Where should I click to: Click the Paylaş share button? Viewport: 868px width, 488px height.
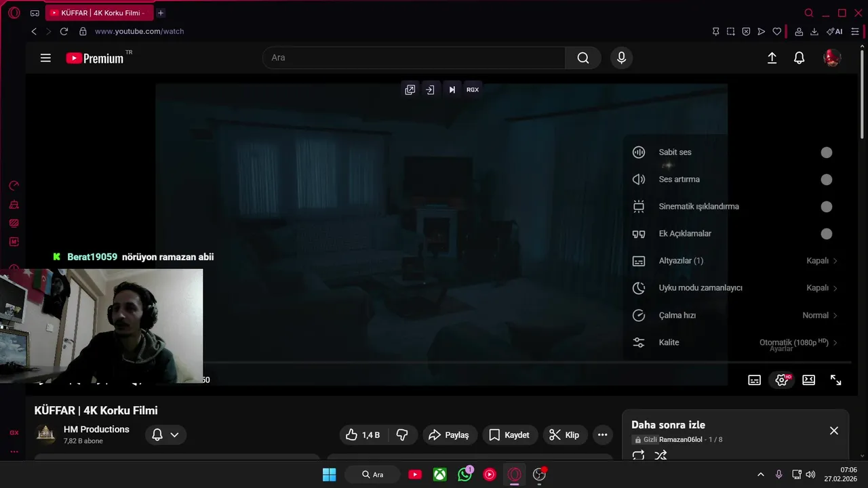(450, 435)
